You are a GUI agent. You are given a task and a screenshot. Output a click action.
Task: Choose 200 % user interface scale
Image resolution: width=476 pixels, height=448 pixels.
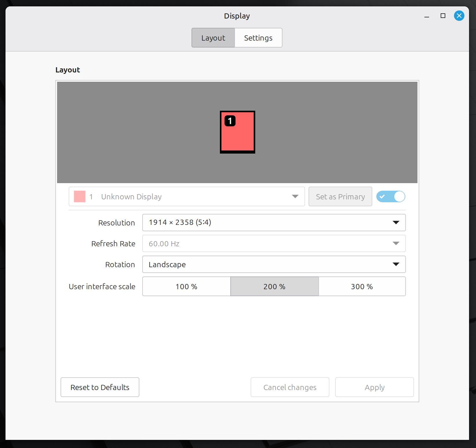click(x=274, y=287)
